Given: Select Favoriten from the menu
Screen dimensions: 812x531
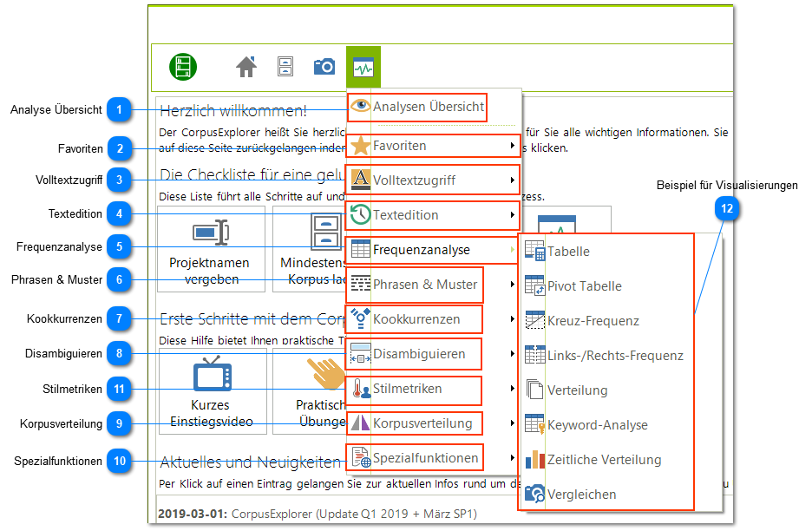Looking at the screenshot, I should pyautogui.click(x=434, y=146).
